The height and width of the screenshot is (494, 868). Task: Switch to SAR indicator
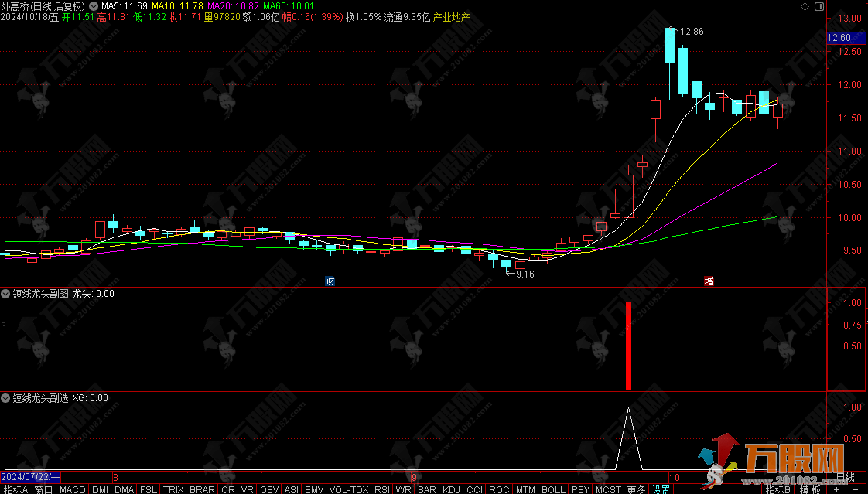427,489
